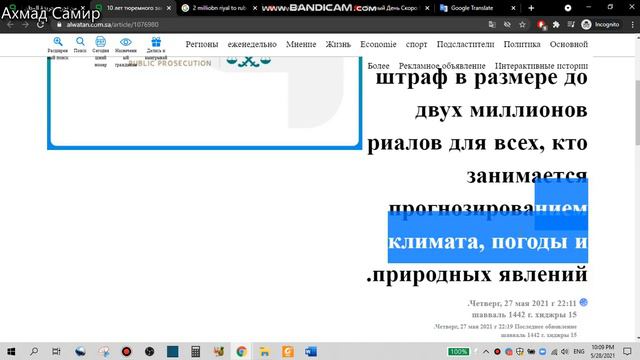Open the advanced search magnifier icon

click(58, 42)
